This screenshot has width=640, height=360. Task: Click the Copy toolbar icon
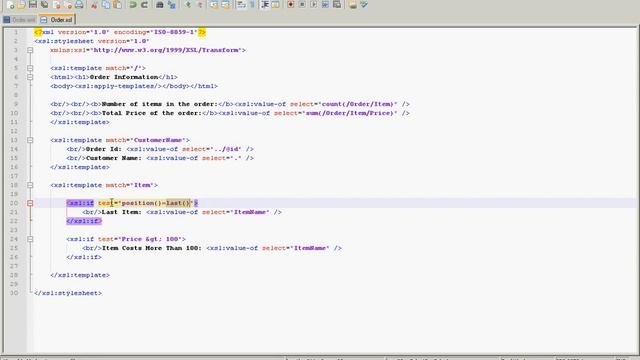tap(106, 5)
